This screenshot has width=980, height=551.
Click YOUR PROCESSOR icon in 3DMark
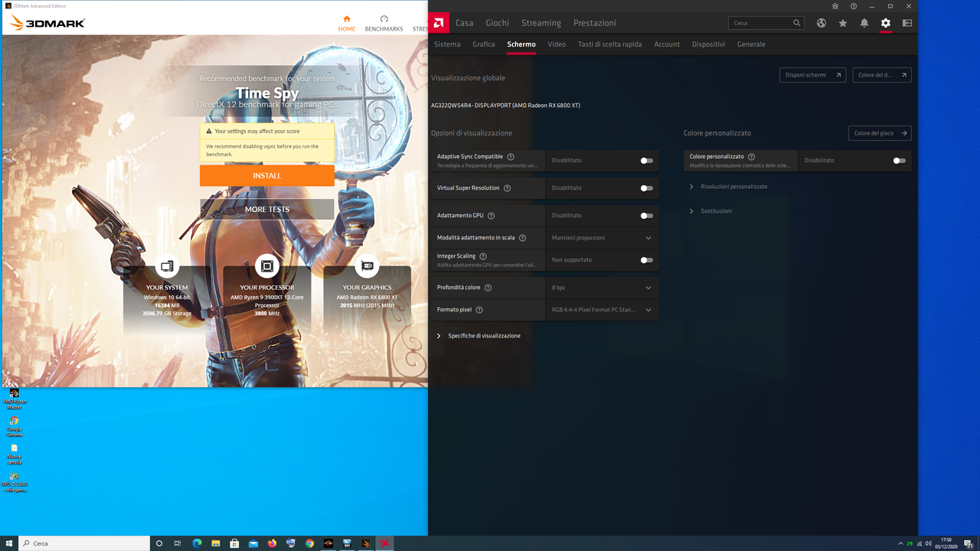tap(267, 266)
